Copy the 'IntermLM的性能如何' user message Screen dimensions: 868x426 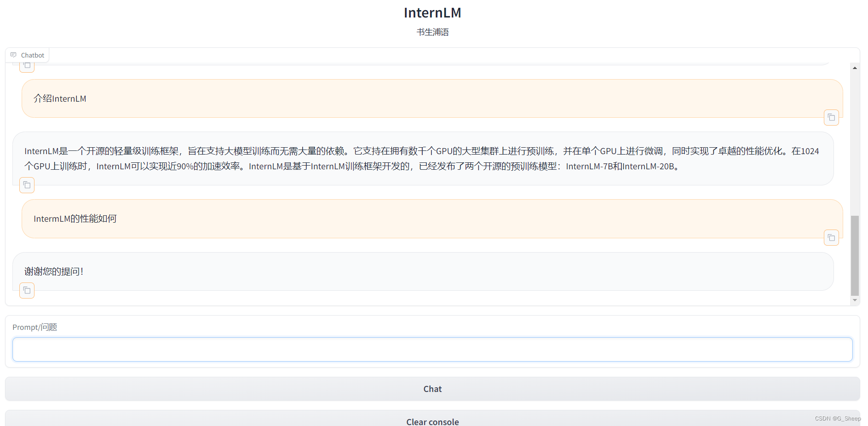pos(831,238)
